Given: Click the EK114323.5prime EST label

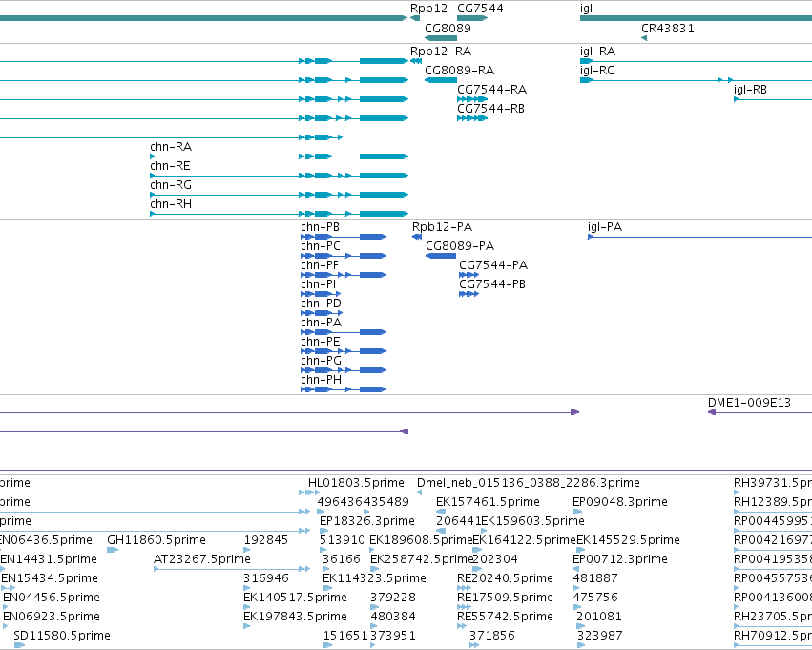Looking at the screenshot, I should click(374, 578).
